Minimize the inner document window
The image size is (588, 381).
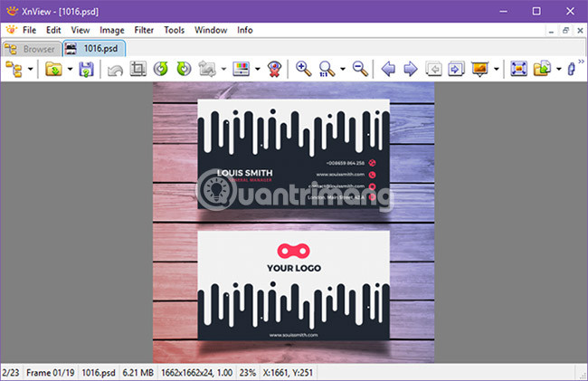551,32
